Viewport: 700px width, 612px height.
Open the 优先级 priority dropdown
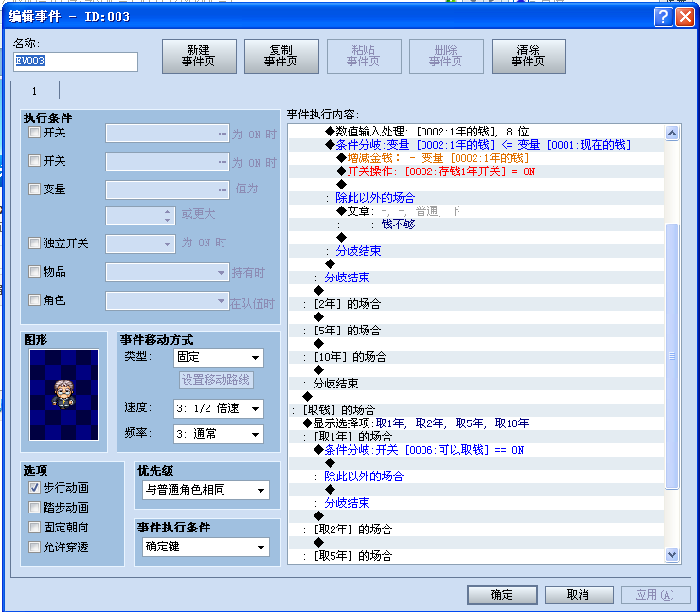[206, 490]
